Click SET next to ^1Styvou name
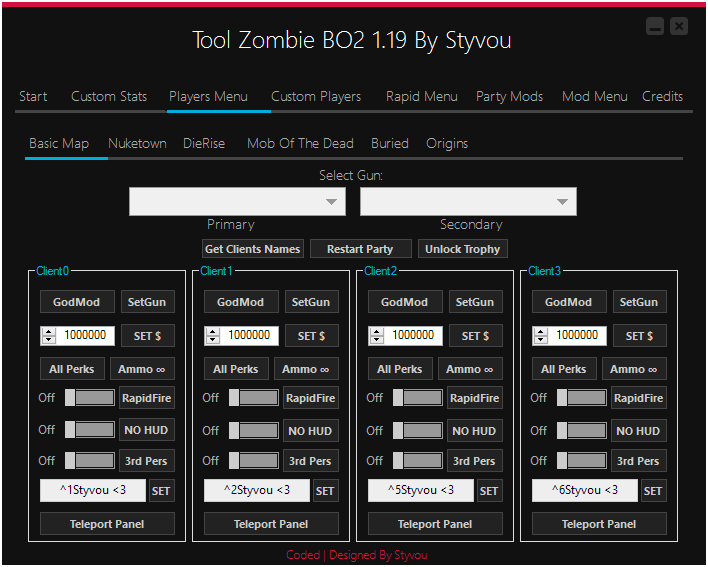 (161, 491)
